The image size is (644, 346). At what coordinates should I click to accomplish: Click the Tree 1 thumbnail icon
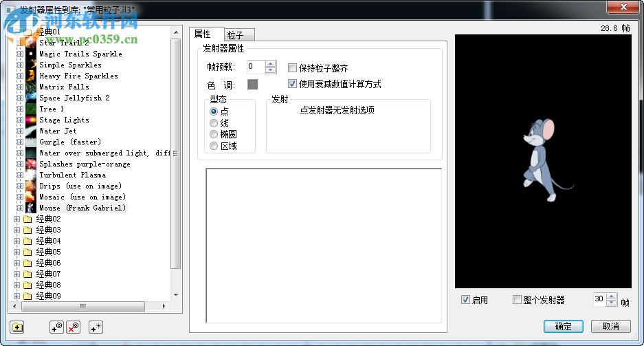31,109
